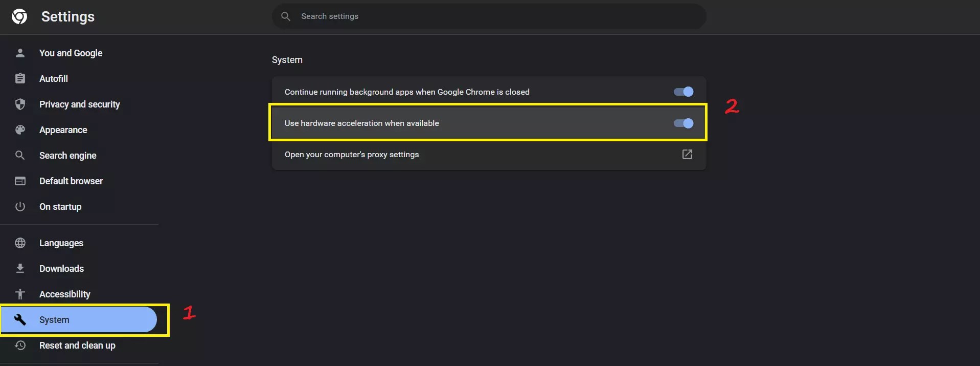Select the Autofill sidebar icon
Viewport: 980px width, 366px height.
pyautogui.click(x=19, y=78)
